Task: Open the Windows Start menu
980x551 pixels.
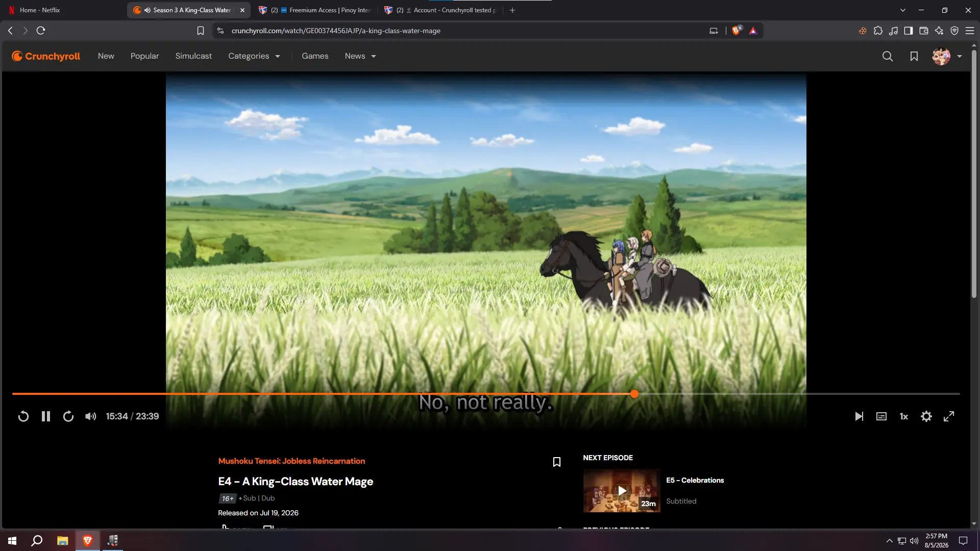Action: [x=12, y=541]
